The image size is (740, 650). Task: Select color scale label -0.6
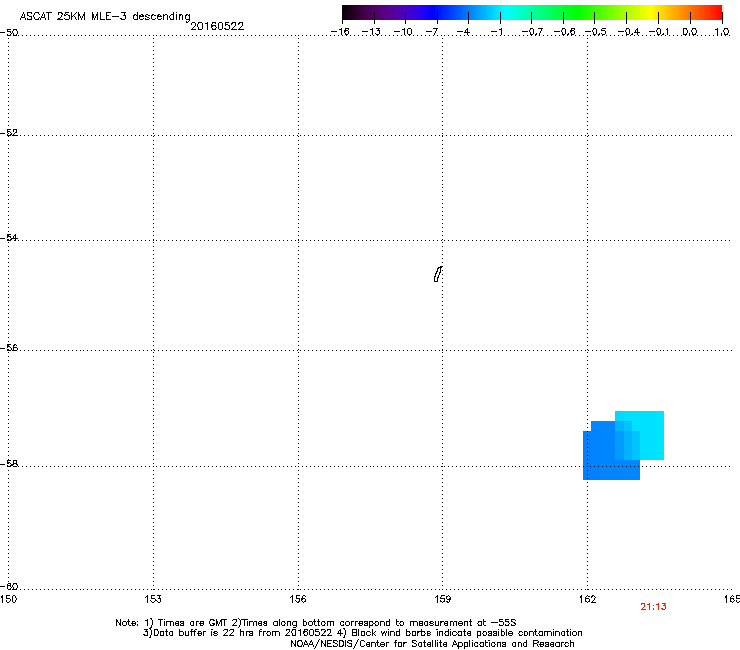point(564,32)
